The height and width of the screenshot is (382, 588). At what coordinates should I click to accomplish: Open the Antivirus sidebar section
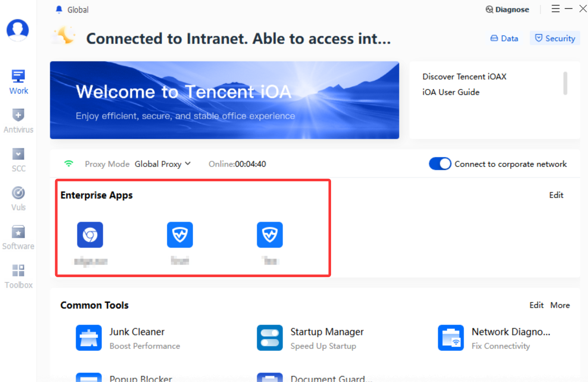coord(19,120)
